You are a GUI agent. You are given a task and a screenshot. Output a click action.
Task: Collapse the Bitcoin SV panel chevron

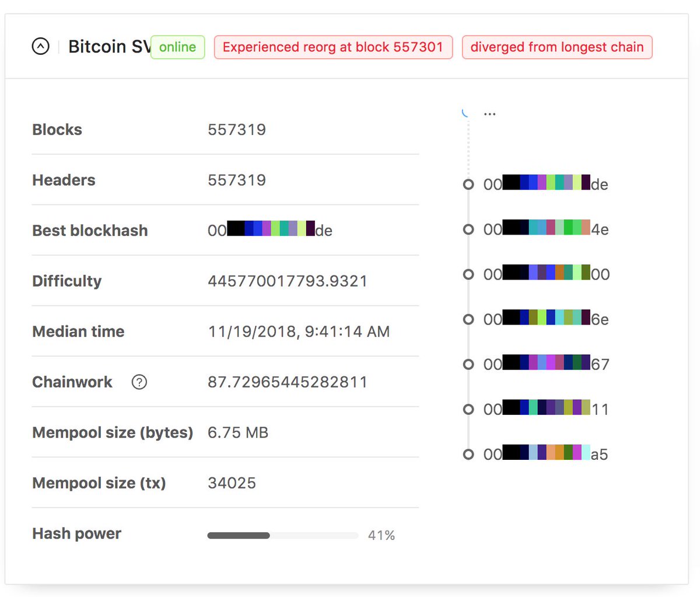pyautogui.click(x=40, y=46)
